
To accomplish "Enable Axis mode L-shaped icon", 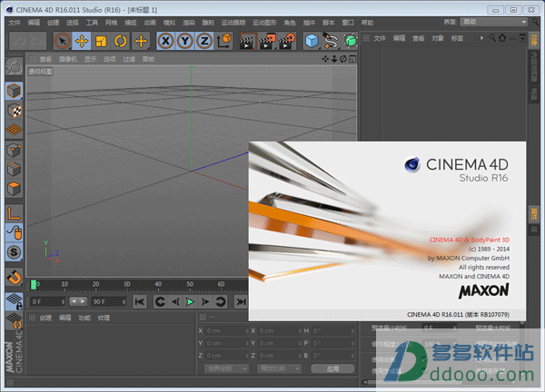I will [14, 213].
